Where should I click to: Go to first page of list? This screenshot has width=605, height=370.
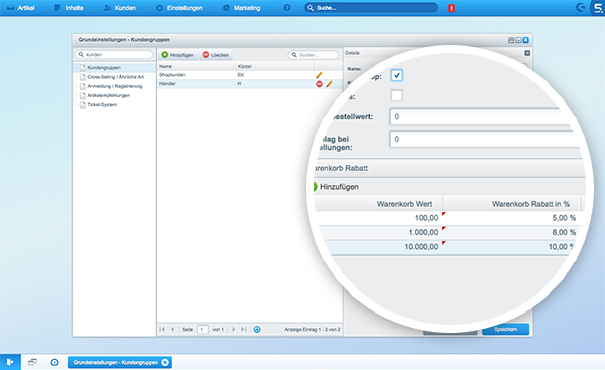point(162,329)
